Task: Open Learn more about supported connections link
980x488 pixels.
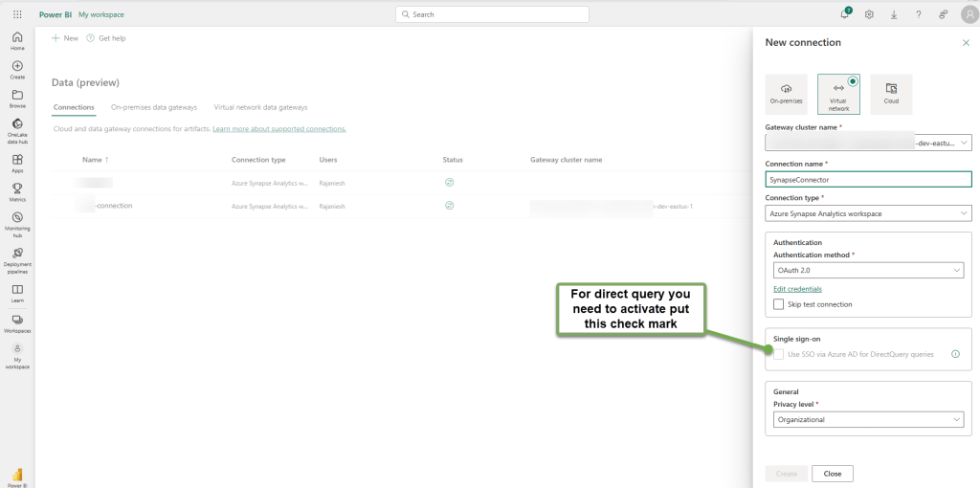Action: (279, 129)
